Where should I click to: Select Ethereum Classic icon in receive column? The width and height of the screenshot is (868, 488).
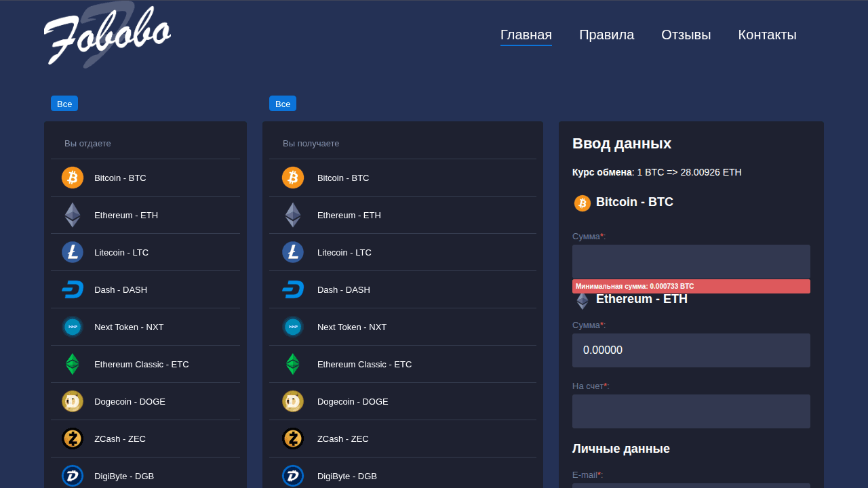293,364
